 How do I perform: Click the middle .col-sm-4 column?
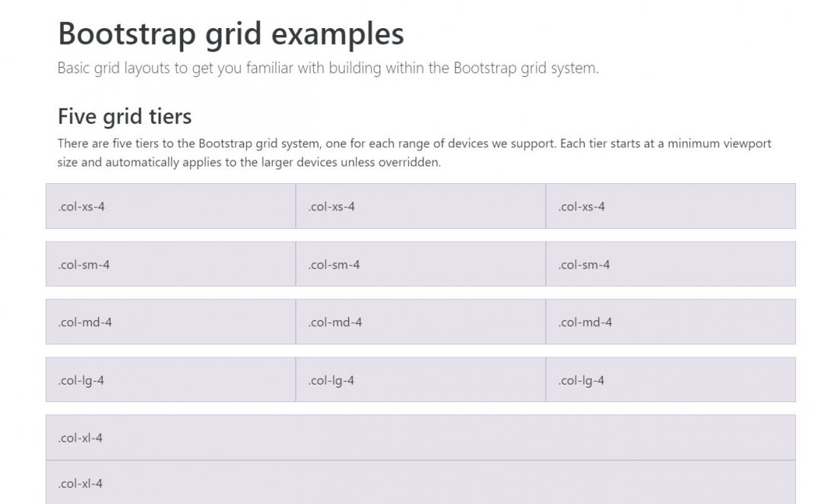pos(420,265)
